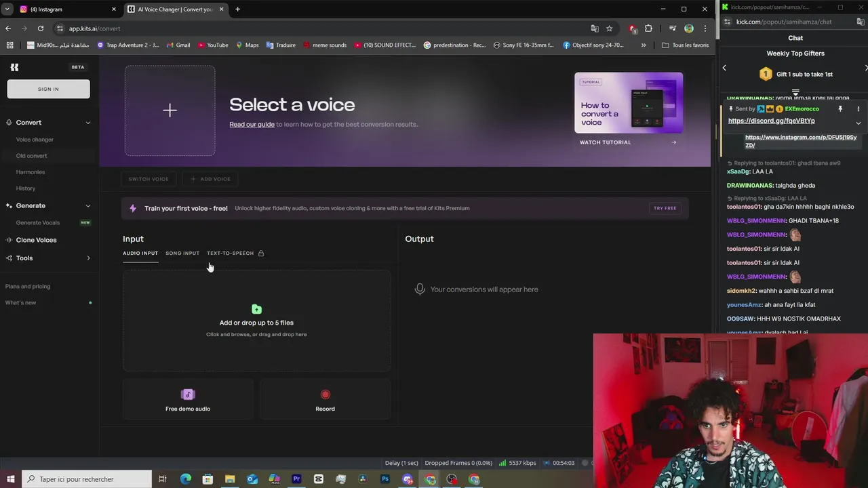Open What's new in the sidebar

pos(21,303)
